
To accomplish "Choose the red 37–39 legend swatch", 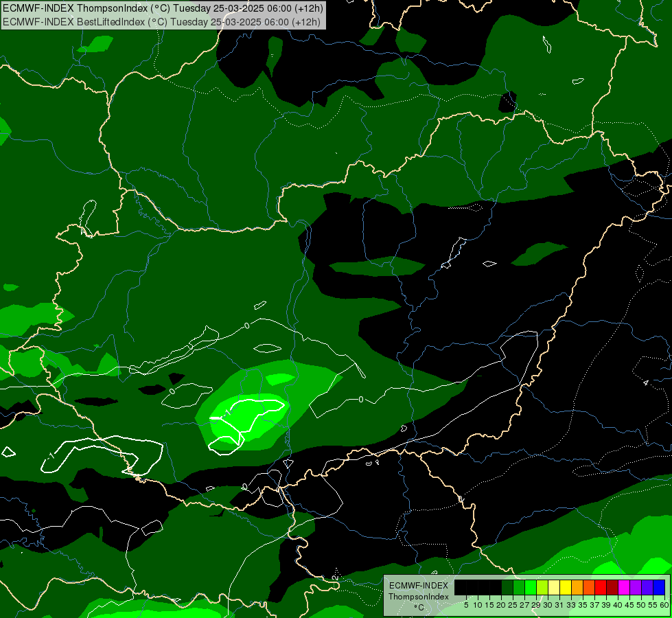I will (601, 587).
